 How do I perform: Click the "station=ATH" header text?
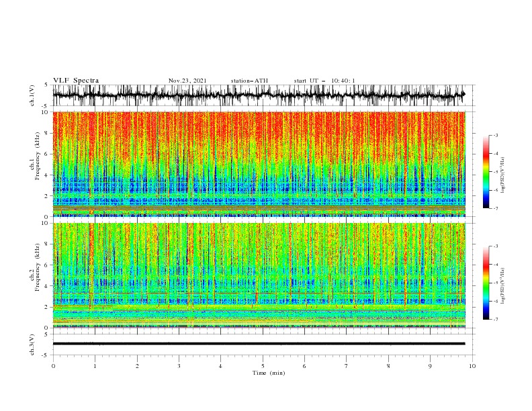(249, 81)
